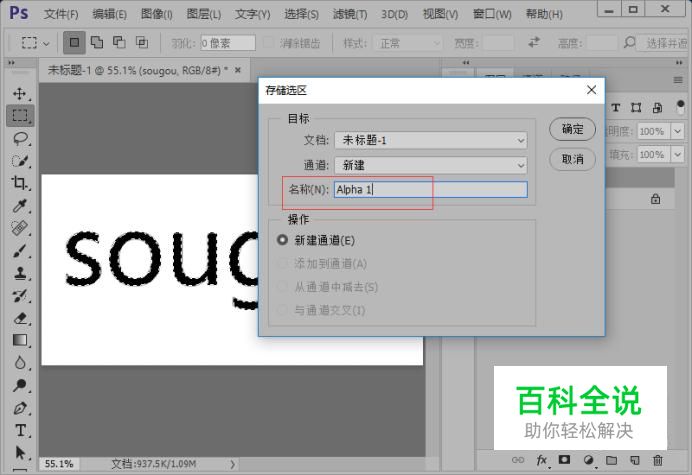Click the 取消 button

pos(572,159)
